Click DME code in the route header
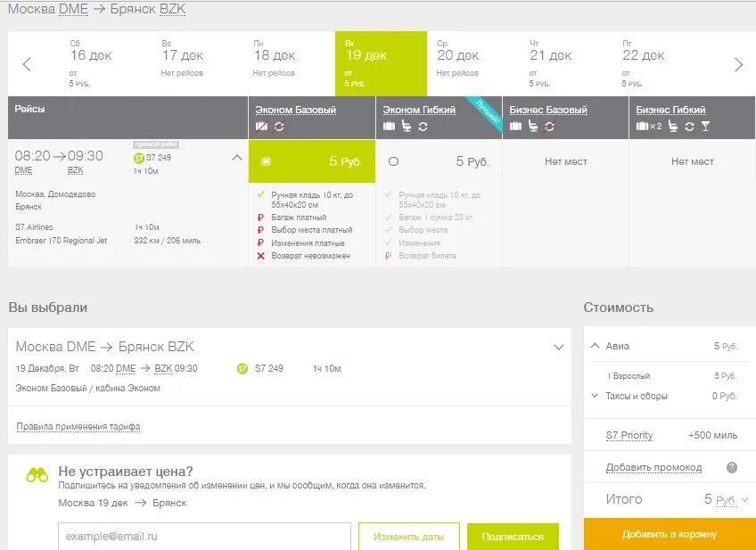The height and width of the screenshot is (550, 756). (73, 9)
